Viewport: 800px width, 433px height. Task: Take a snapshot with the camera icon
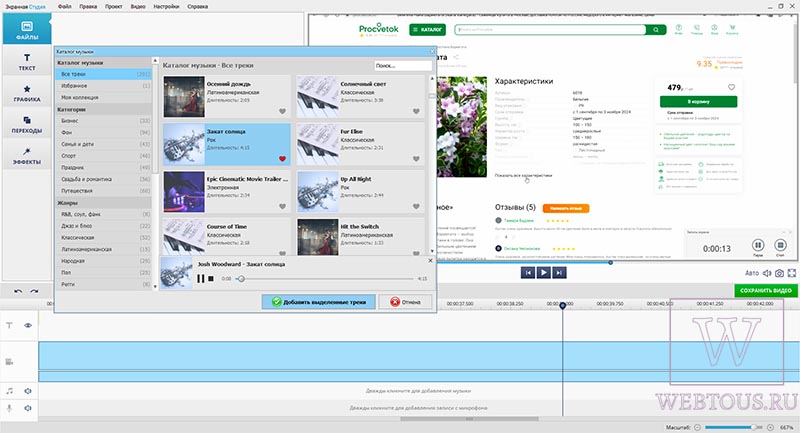click(x=779, y=273)
